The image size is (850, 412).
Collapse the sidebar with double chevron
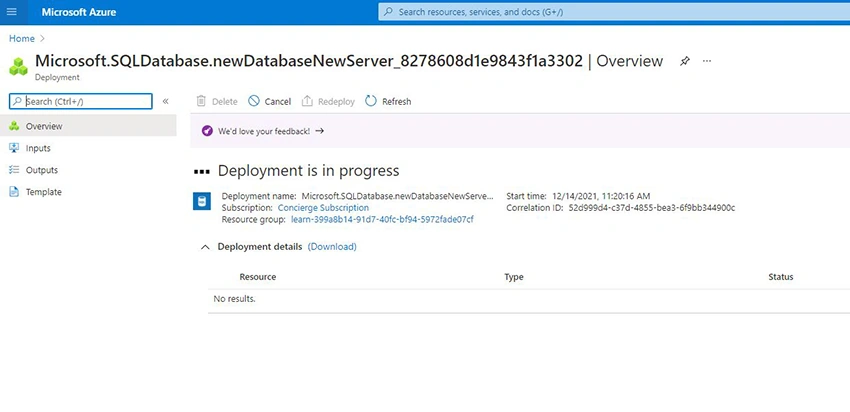(x=165, y=101)
